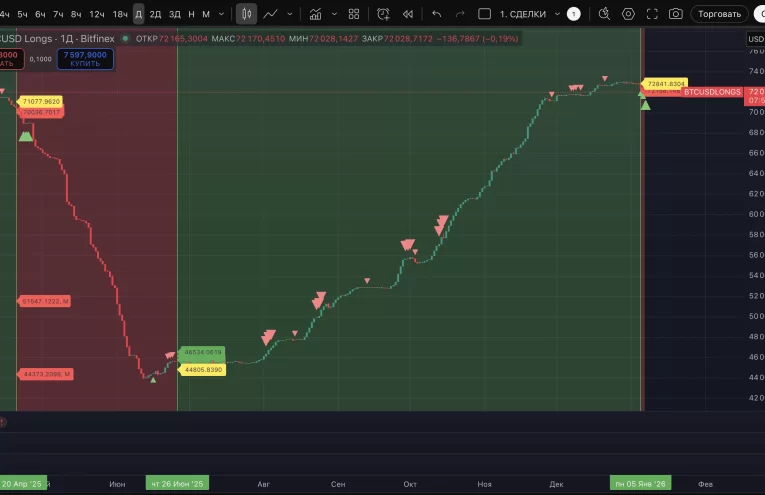This screenshot has height=495, width=765.
Task: Switch to the 12ч timeframe
Action: pos(97,14)
